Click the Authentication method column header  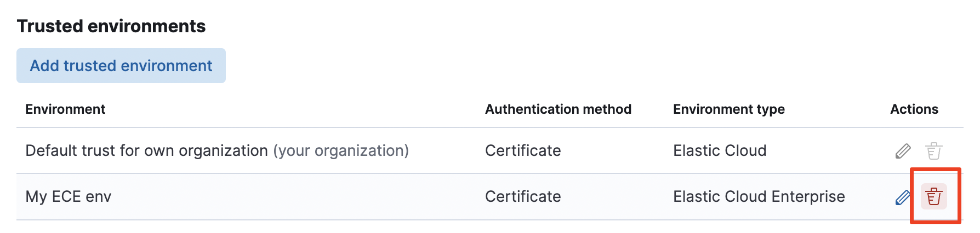pos(558,109)
